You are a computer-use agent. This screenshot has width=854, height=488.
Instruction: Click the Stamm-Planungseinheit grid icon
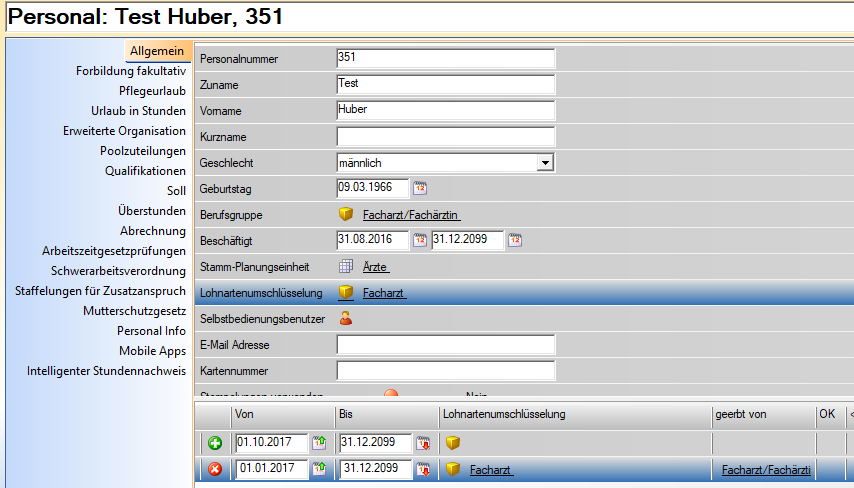pos(346,266)
